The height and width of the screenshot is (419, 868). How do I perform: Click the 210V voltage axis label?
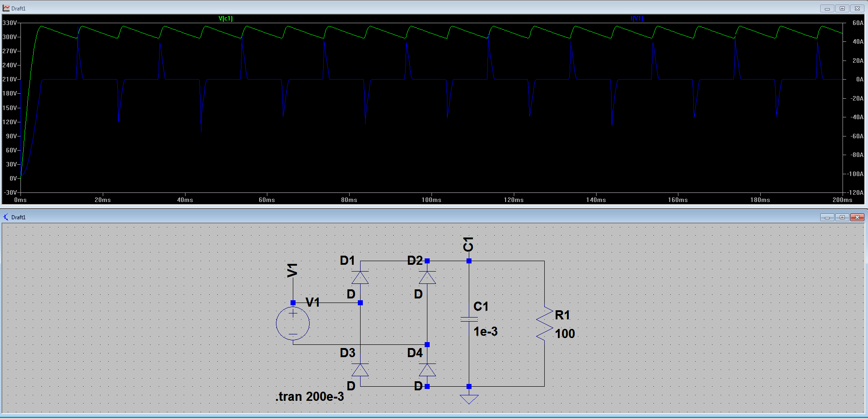[x=10, y=79]
